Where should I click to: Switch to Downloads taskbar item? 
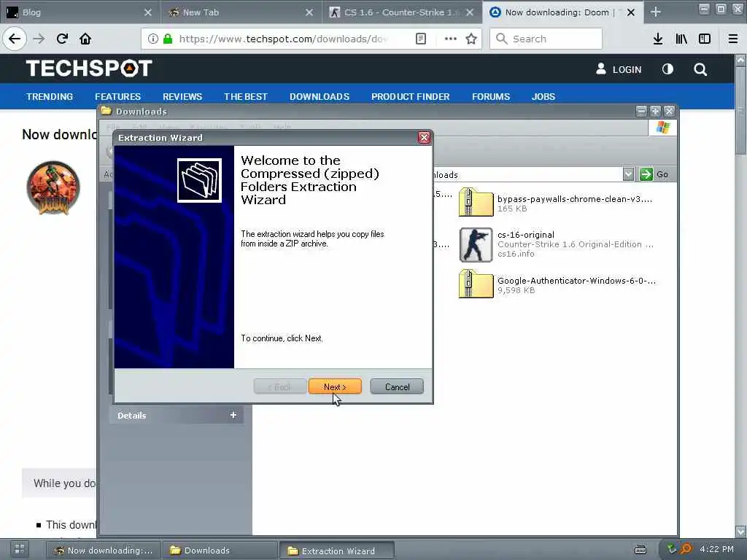coord(220,551)
